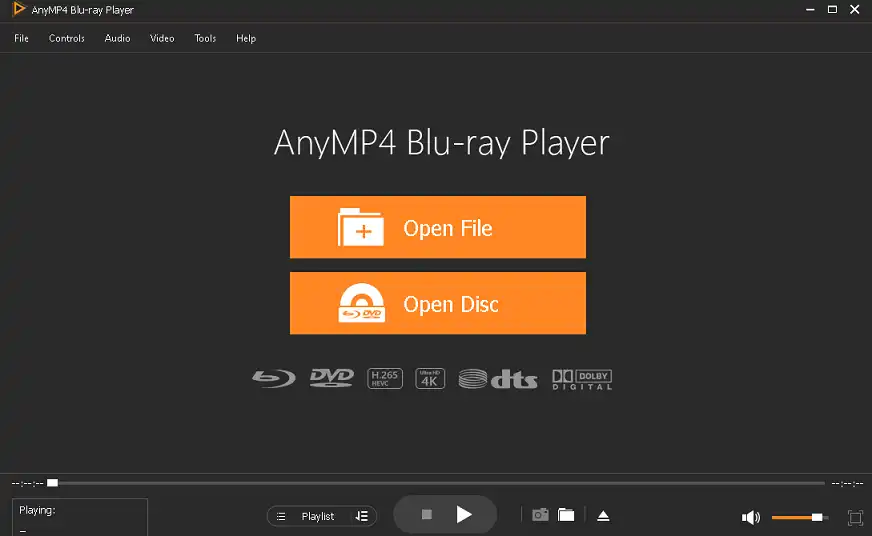Toggle the Playlist panel
This screenshot has width=872, height=536.
(318, 516)
